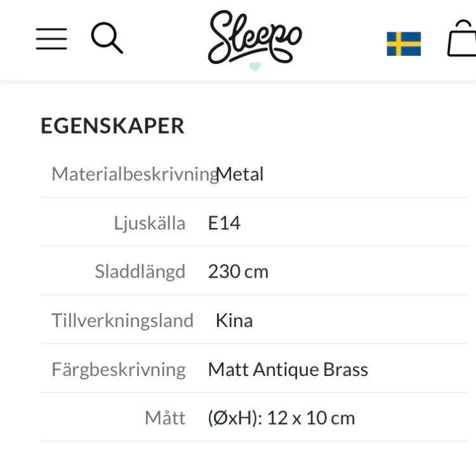Screen dimensions: 476x459
Task: Click the Matt Antique Brass value
Action: 288,369
